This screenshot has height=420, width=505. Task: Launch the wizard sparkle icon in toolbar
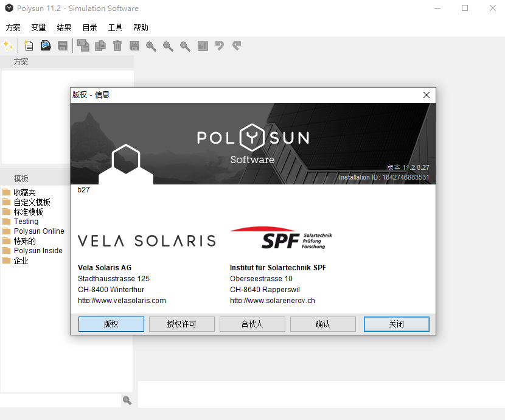pos(8,46)
